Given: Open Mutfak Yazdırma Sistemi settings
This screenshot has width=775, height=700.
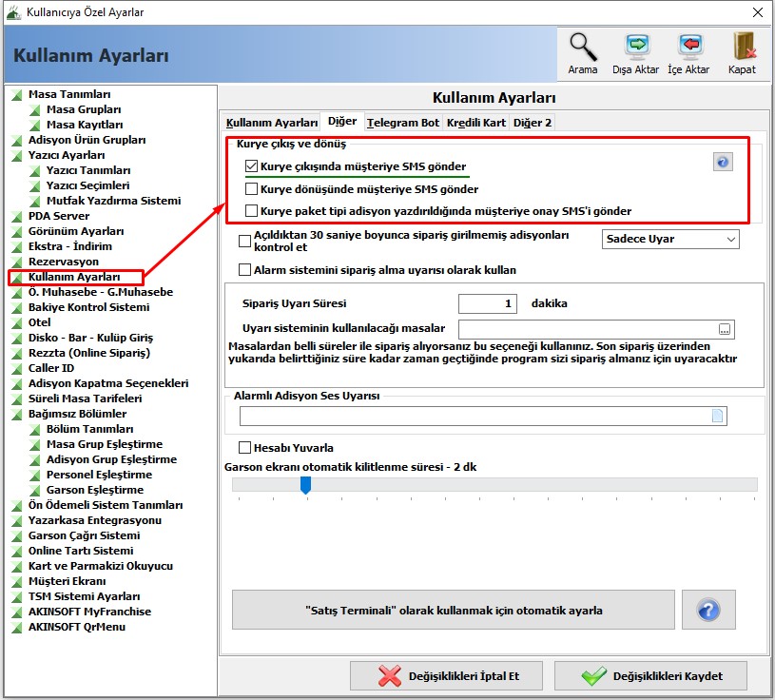Looking at the screenshot, I should point(114,201).
